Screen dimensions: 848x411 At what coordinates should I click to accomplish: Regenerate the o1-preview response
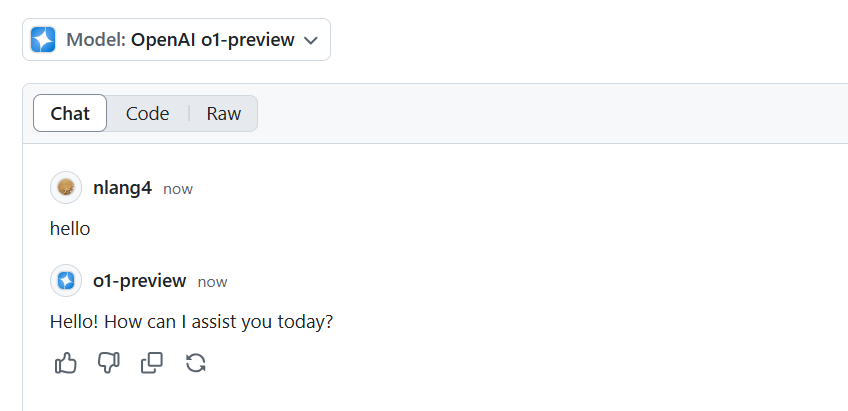point(195,363)
